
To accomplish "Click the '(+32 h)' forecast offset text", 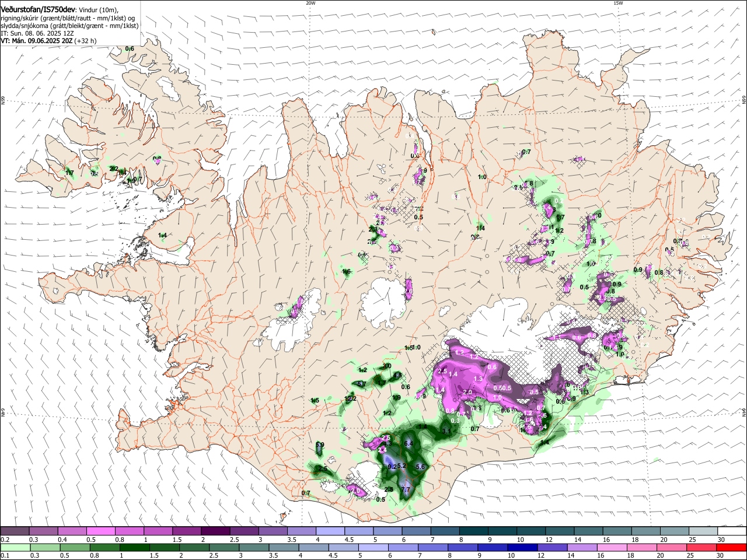I will pyautogui.click(x=85, y=41).
